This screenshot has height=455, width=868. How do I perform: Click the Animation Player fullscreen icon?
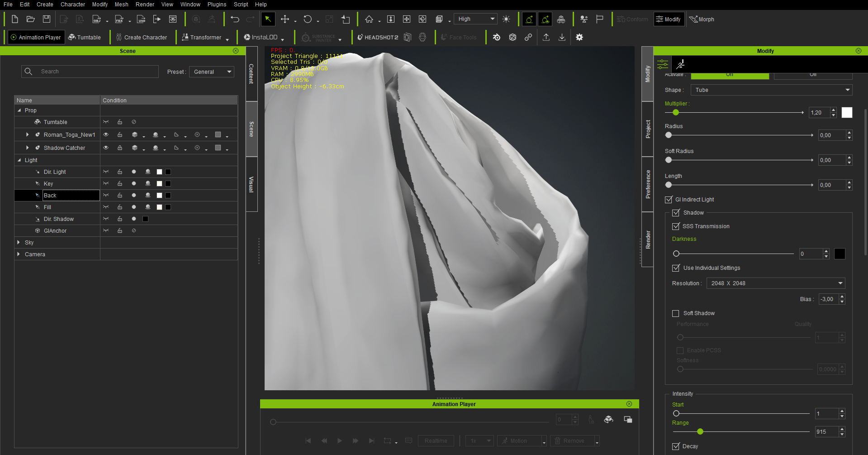point(628,419)
